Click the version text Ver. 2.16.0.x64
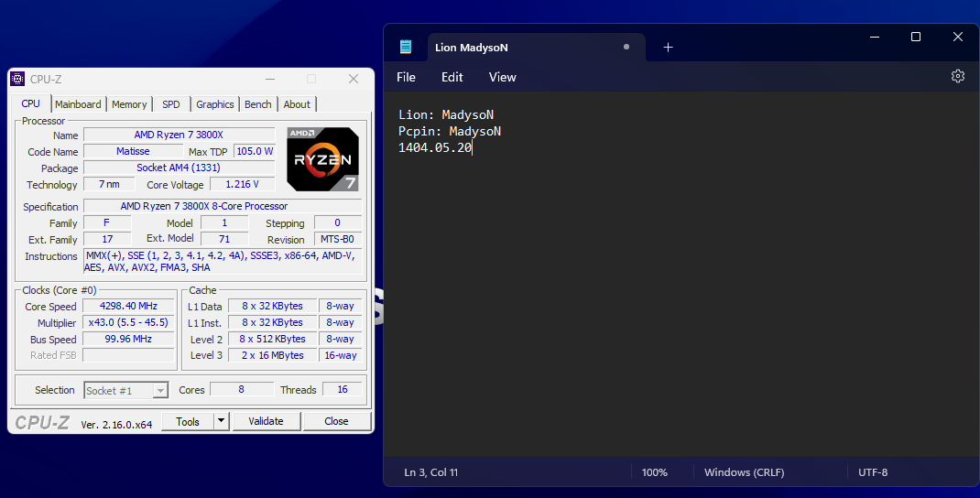 [x=116, y=424]
